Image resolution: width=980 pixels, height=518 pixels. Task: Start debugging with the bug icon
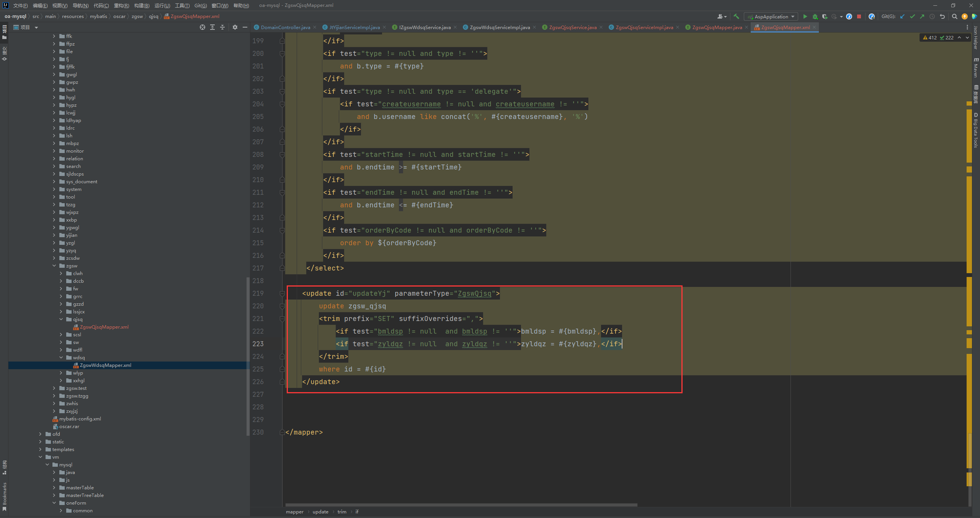click(815, 16)
